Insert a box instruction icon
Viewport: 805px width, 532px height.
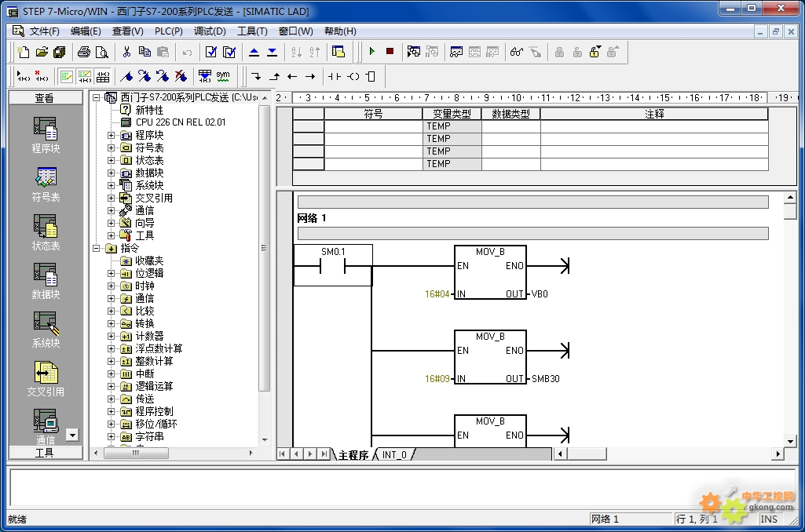click(371, 76)
